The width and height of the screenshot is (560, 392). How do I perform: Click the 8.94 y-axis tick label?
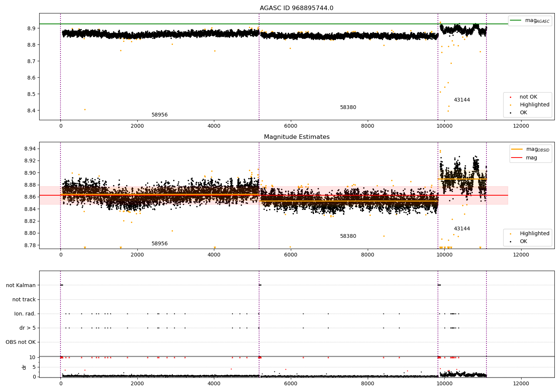click(x=29, y=149)
